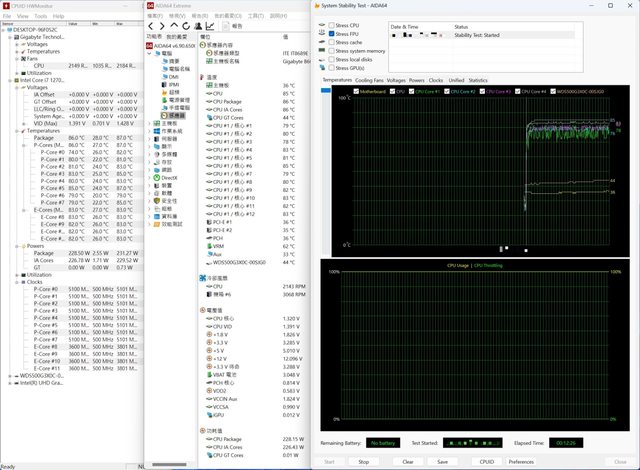The image size is (640, 470).
Task: Open the graph chart toolbar icon
Action: click(x=212, y=27)
